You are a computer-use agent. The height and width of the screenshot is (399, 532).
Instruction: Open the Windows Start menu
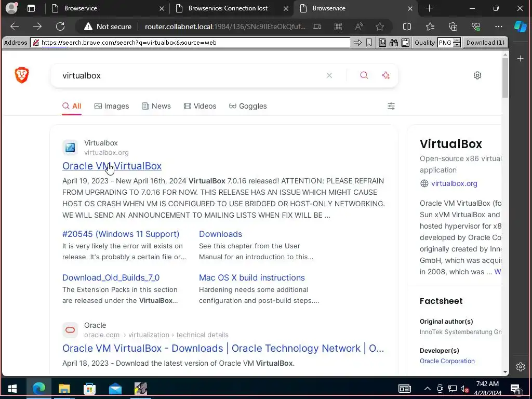[12, 389]
